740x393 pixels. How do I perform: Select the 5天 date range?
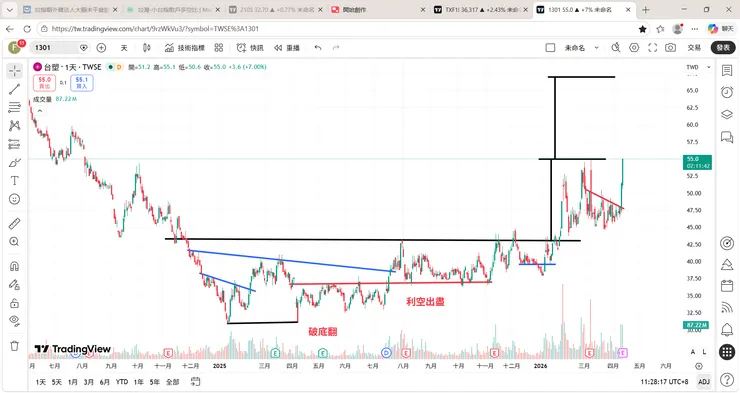tap(57, 382)
